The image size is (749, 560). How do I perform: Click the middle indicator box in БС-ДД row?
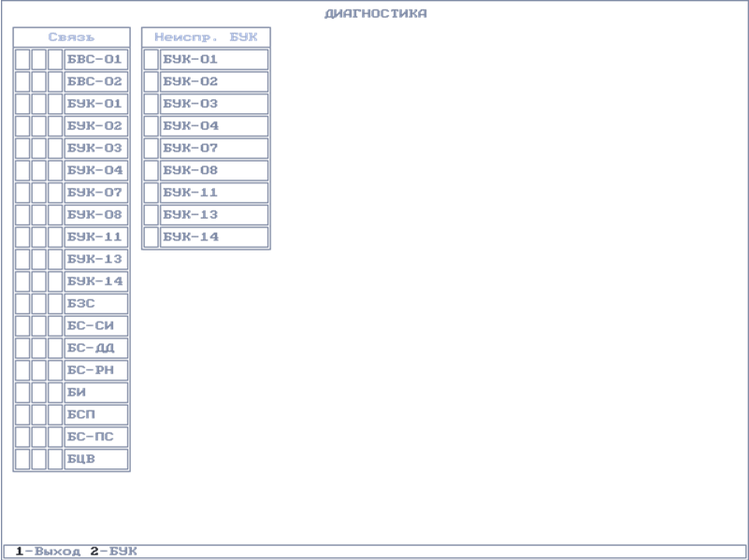click(38, 348)
